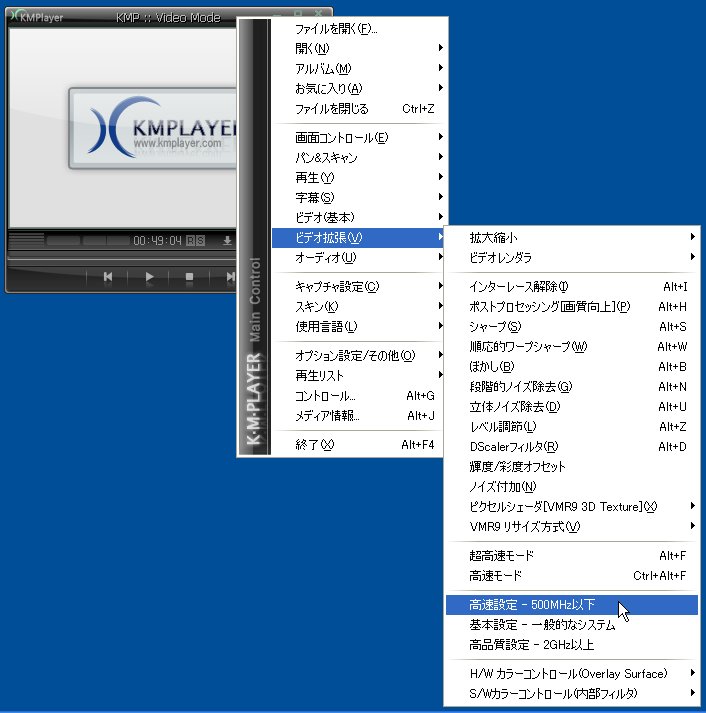Expand the ビデオ(基本) submenu
This screenshot has width=706, height=713.
[x=360, y=217]
